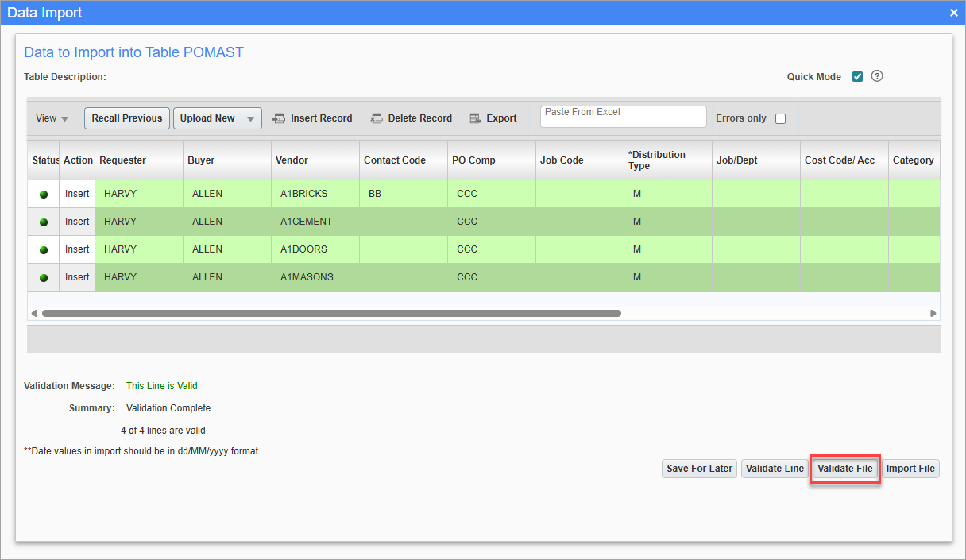Expand the Upload New dropdown arrow

[250, 118]
